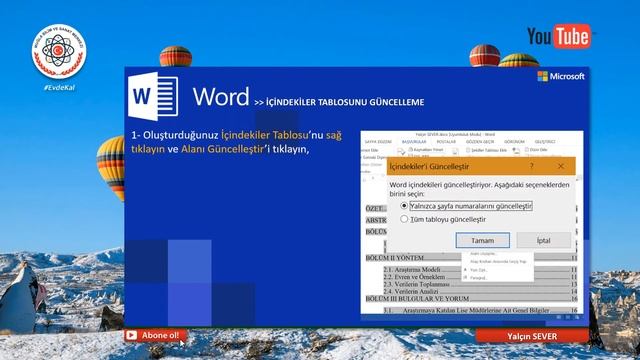Click the 'BÖLÜM II YÖNTEM' contents entry
640x360 pixels.
click(x=395, y=258)
